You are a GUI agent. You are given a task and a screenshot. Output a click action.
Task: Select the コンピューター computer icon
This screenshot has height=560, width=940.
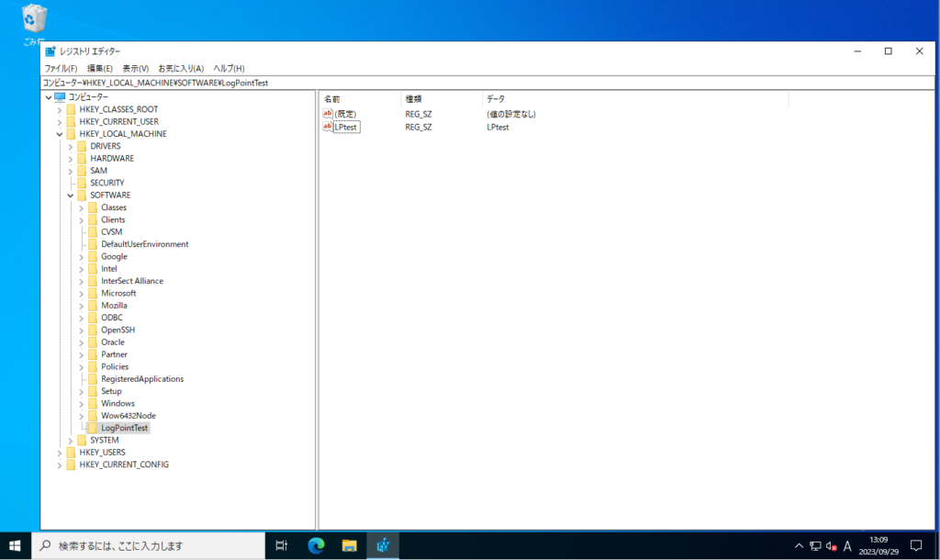(x=60, y=96)
